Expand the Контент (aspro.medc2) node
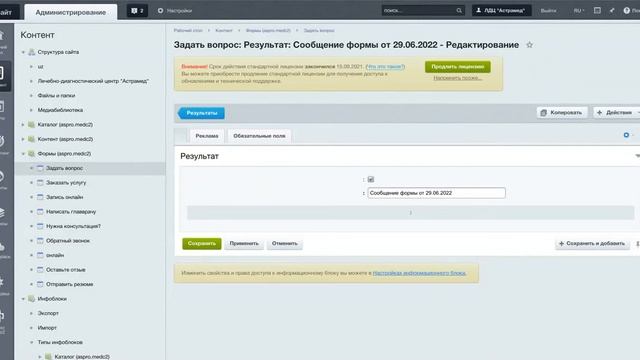This screenshot has width=640, height=360. coord(23,139)
